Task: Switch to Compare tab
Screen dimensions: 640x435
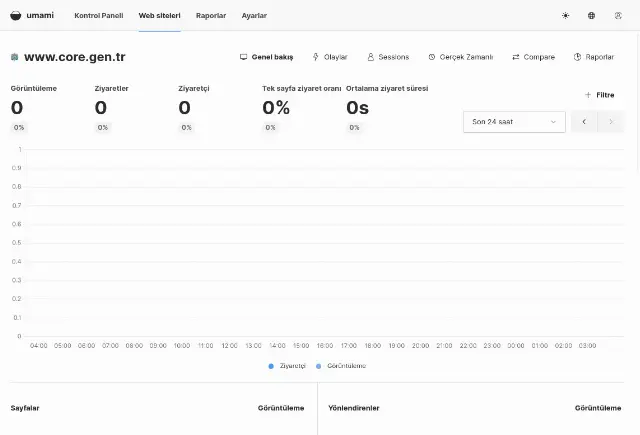Action: click(533, 57)
